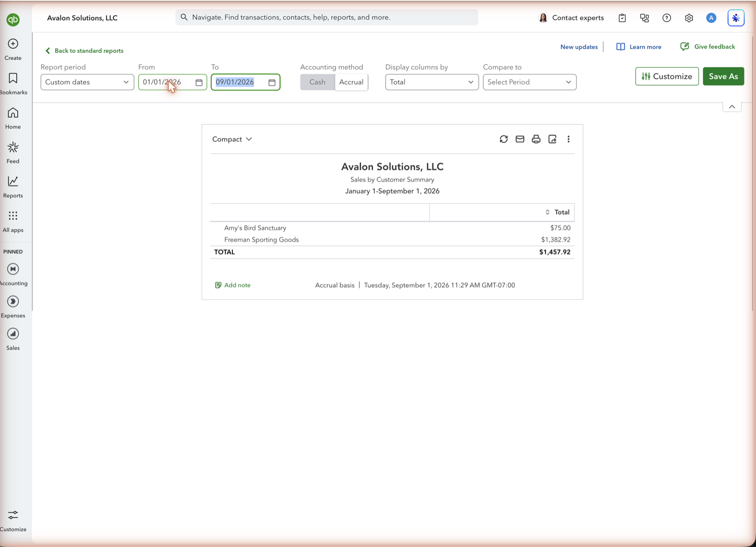Screen dimensions: 756x547
Task: Open pinned Sales section
Action: click(13, 338)
